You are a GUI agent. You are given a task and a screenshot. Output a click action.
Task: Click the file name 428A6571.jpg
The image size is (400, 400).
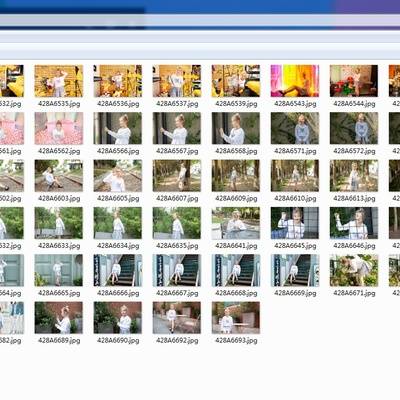pos(295,151)
